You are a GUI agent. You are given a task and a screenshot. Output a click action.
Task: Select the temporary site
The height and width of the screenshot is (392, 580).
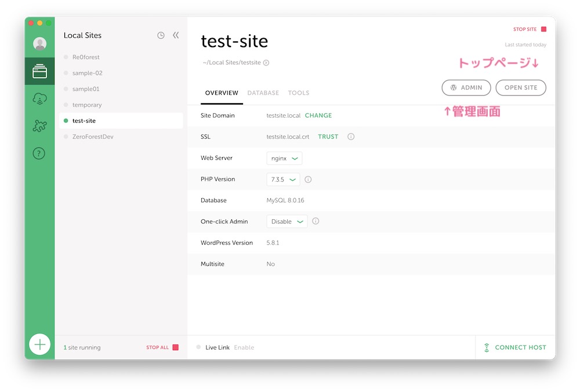(x=121, y=104)
